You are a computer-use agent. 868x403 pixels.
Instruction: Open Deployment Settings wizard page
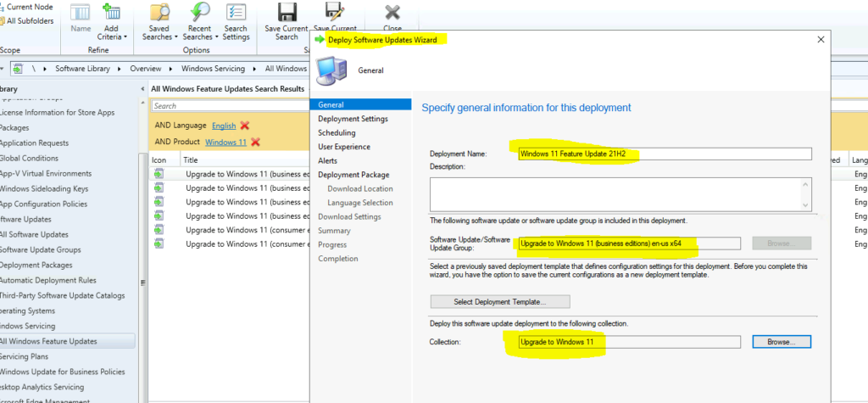353,119
